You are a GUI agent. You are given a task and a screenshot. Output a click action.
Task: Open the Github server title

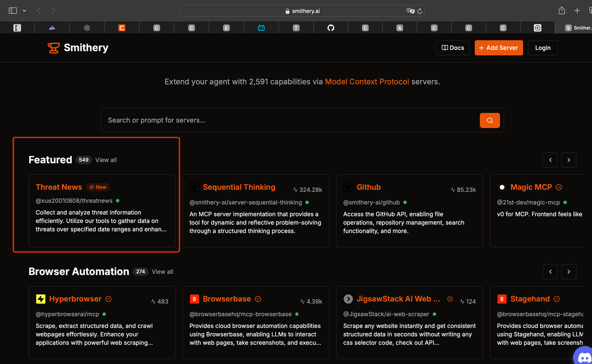(369, 187)
